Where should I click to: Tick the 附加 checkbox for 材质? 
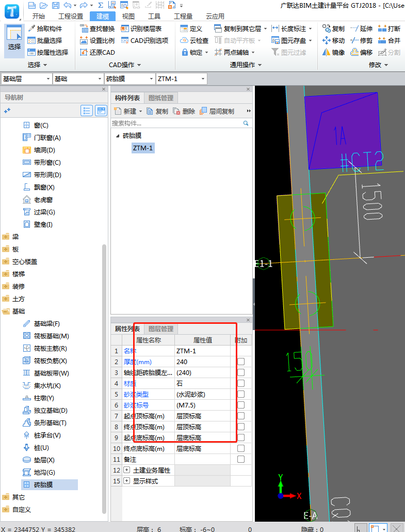[241, 383]
